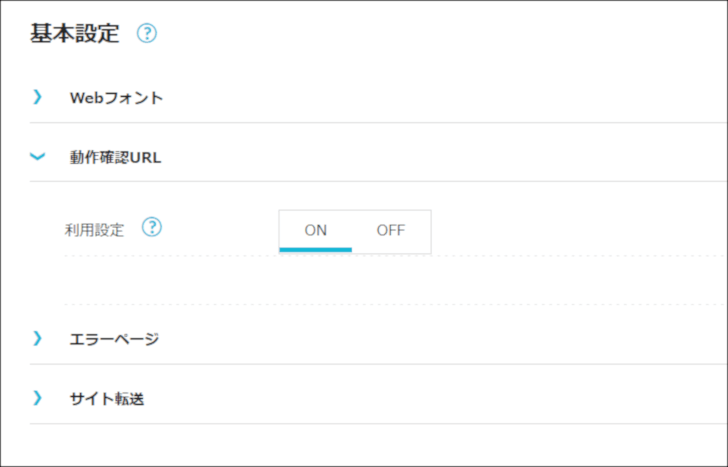
Task: Click the right chevron icon before エラーページ
Action: pos(38,338)
